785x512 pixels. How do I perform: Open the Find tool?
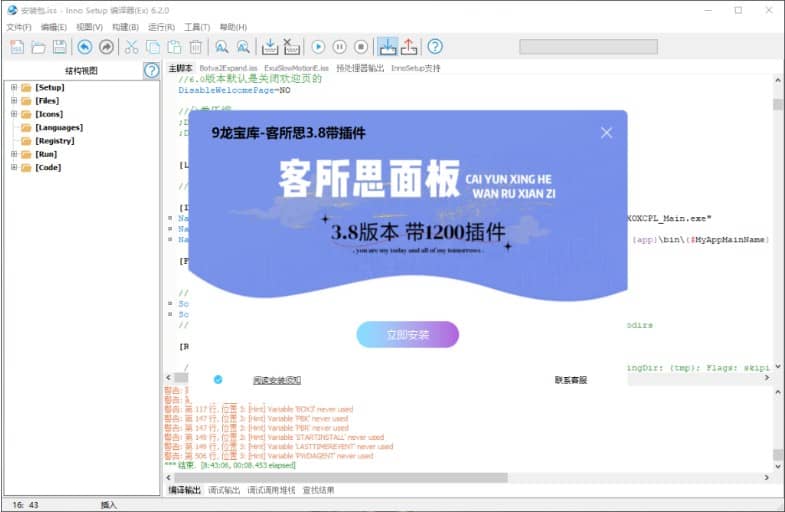221,47
